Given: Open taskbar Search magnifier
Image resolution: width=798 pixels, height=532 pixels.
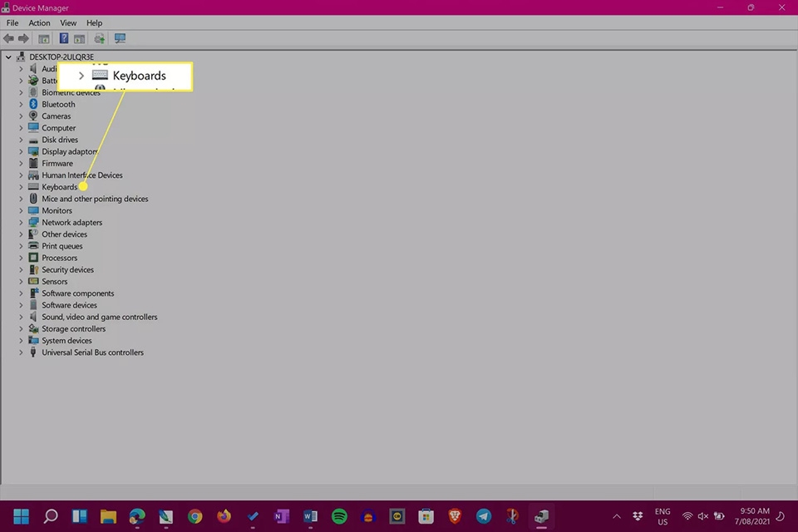Looking at the screenshot, I should [x=51, y=517].
